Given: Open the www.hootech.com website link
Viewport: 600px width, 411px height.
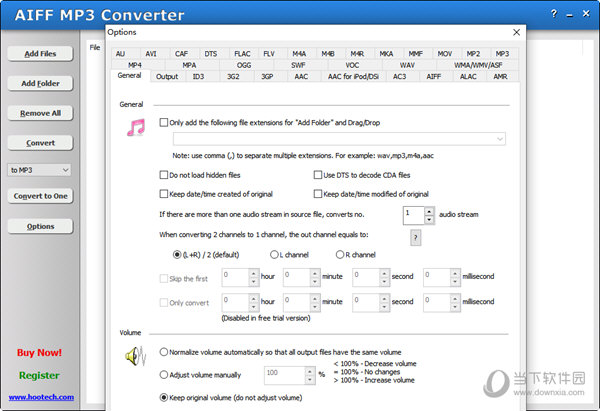Looking at the screenshot, I should coord(41,397).
